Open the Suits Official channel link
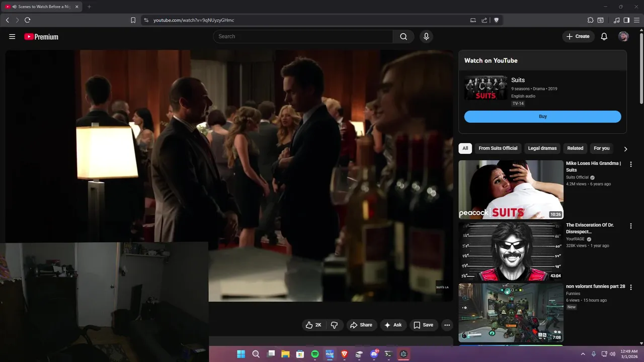 (577, 177)
